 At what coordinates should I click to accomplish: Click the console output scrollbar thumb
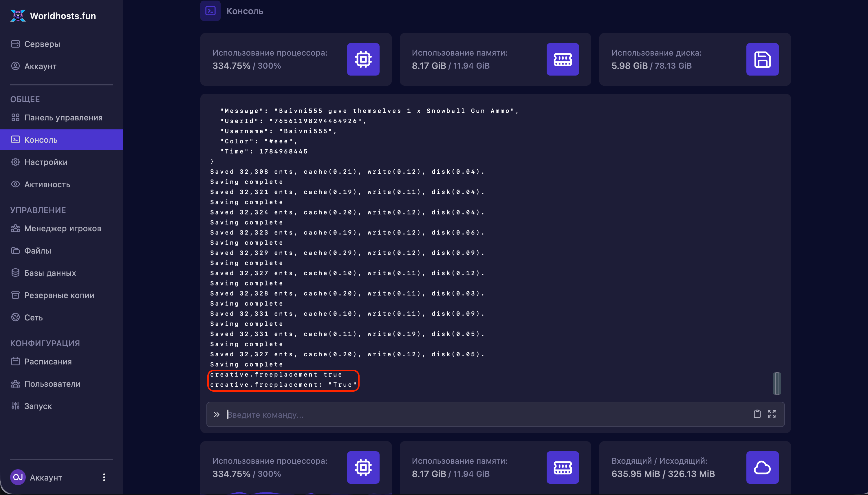point(777,384)
